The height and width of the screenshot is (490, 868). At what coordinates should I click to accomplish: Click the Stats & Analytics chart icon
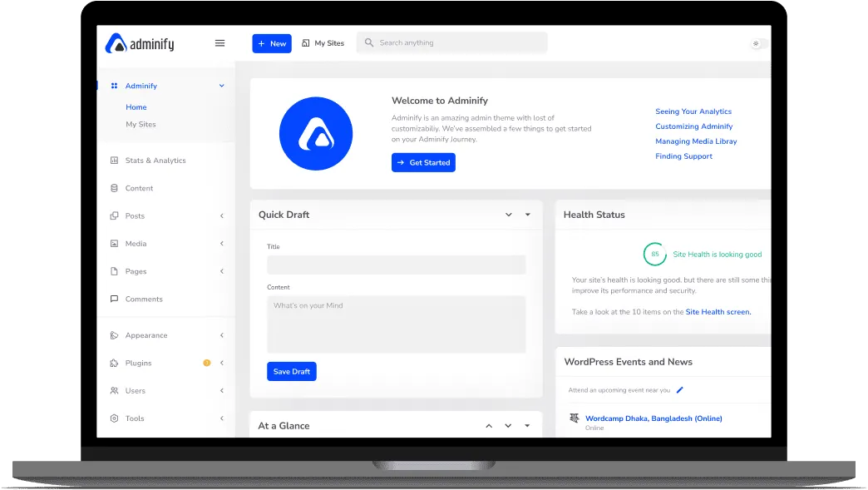(x=114, y=161)
